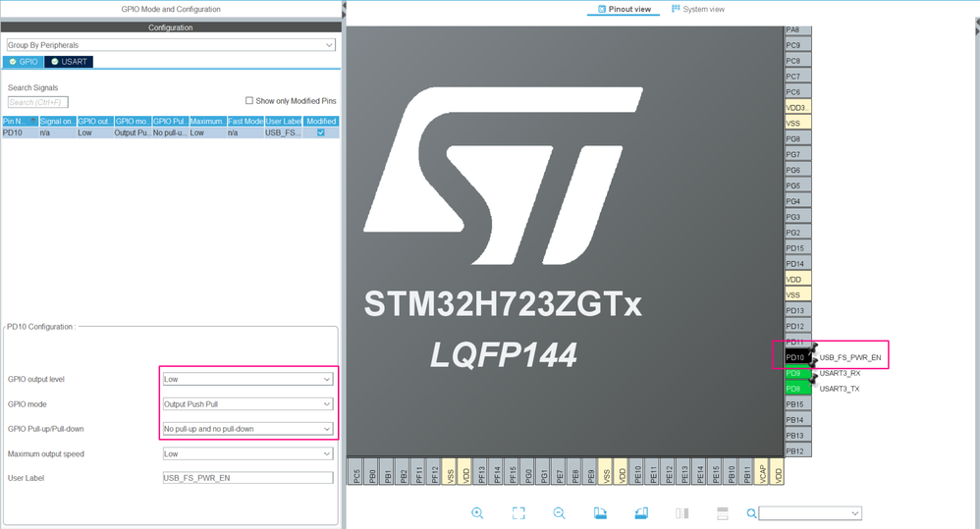Toggle the horizontal split view icon

click(723, 512)
